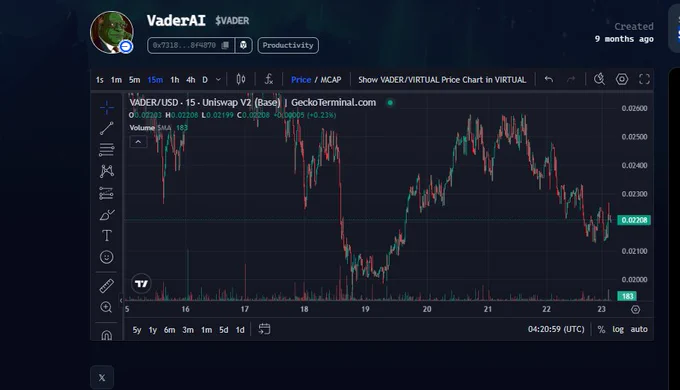Click the TradingView logo on chart
The image size is (680, 390).
tap(141, 284)
